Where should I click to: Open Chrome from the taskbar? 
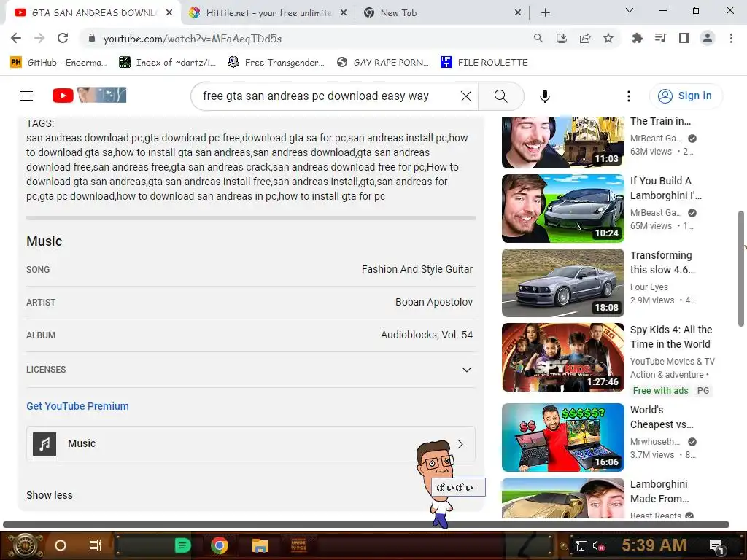220,545
